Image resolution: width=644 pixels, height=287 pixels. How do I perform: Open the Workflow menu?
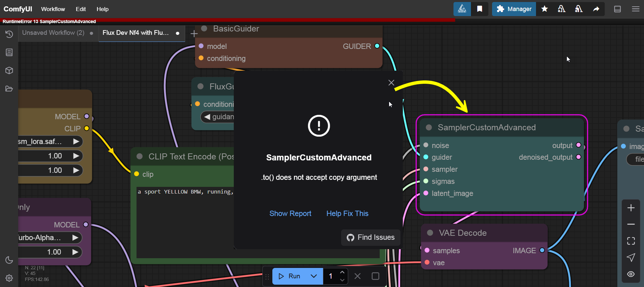tap(53, 9)
